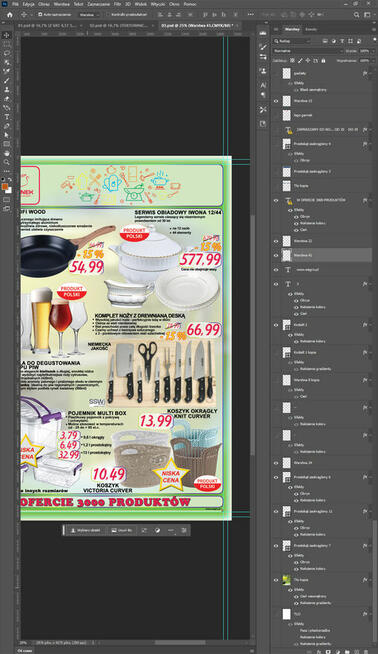Open the Wypełnienie fill dropdown arrow
The height and width of the screenshot is (654, 378).
372,61
